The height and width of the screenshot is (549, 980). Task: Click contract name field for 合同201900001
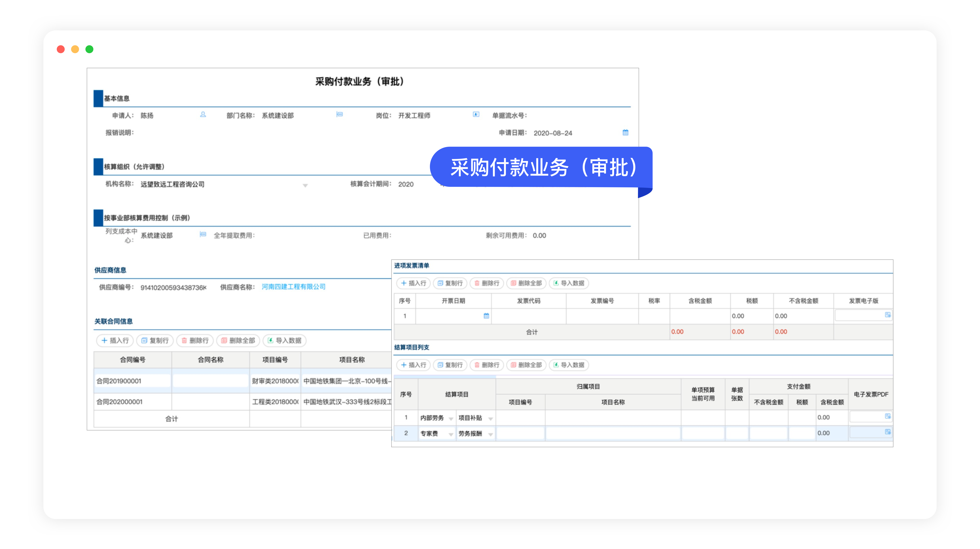click(x=210, y=381)
